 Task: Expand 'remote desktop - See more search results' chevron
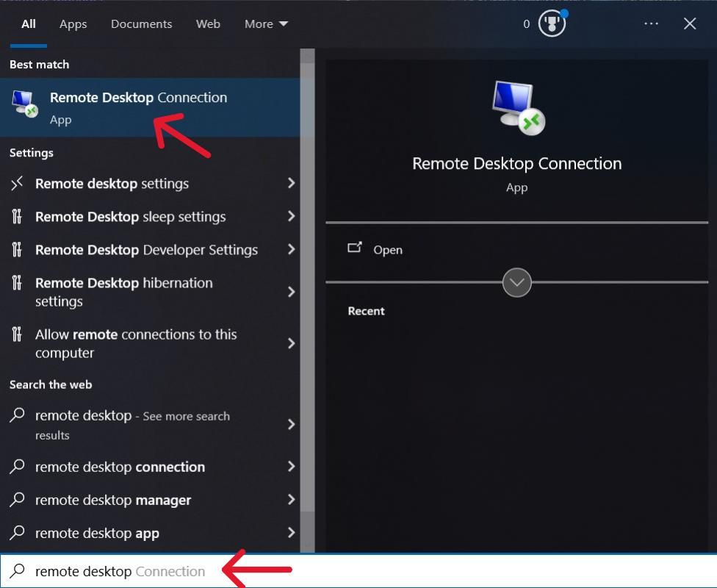click(291, 424)
